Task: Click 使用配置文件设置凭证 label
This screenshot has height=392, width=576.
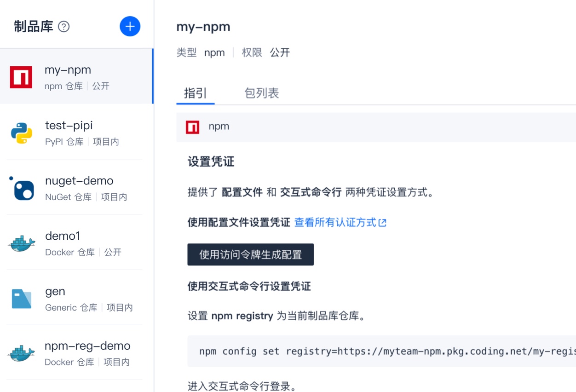Action: (239, 223)
